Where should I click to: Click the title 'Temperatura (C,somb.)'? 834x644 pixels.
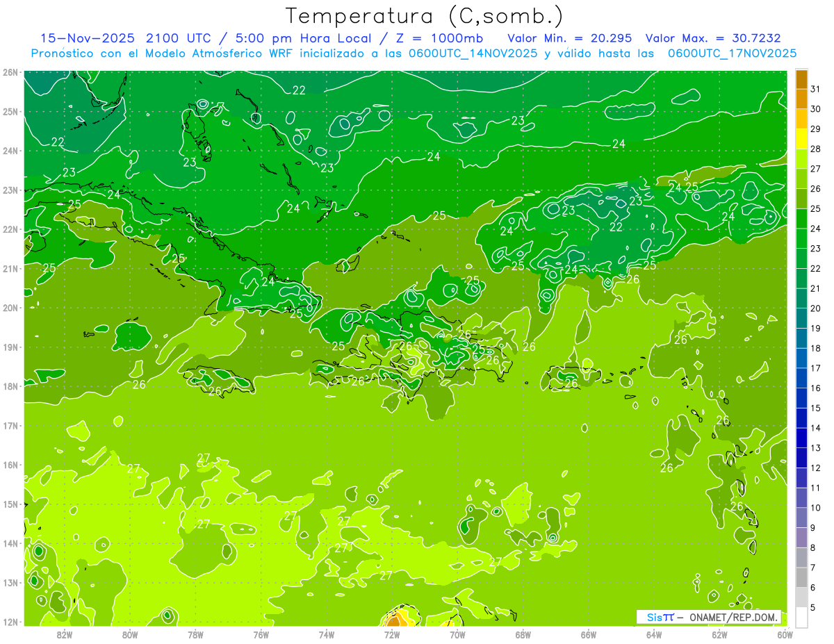425,16
